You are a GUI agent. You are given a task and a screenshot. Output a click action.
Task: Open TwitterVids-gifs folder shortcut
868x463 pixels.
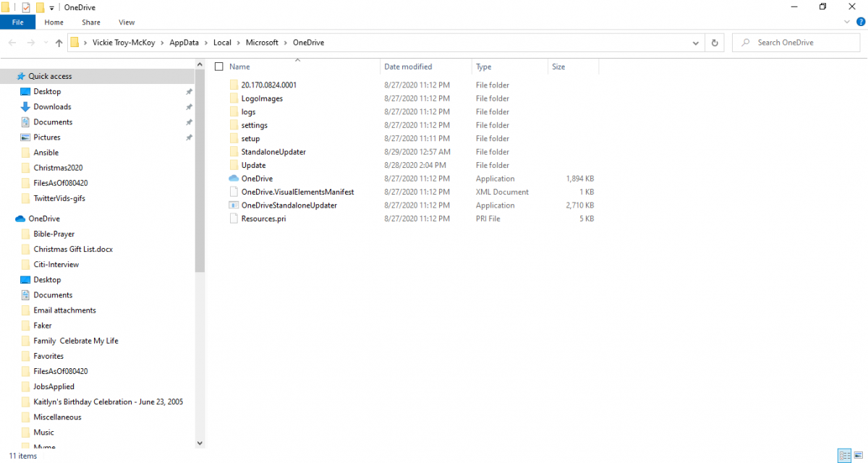click(59, 198)
